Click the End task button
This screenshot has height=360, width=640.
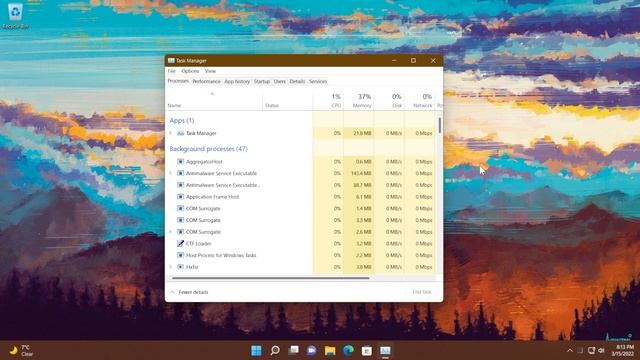tap(422, 292)
